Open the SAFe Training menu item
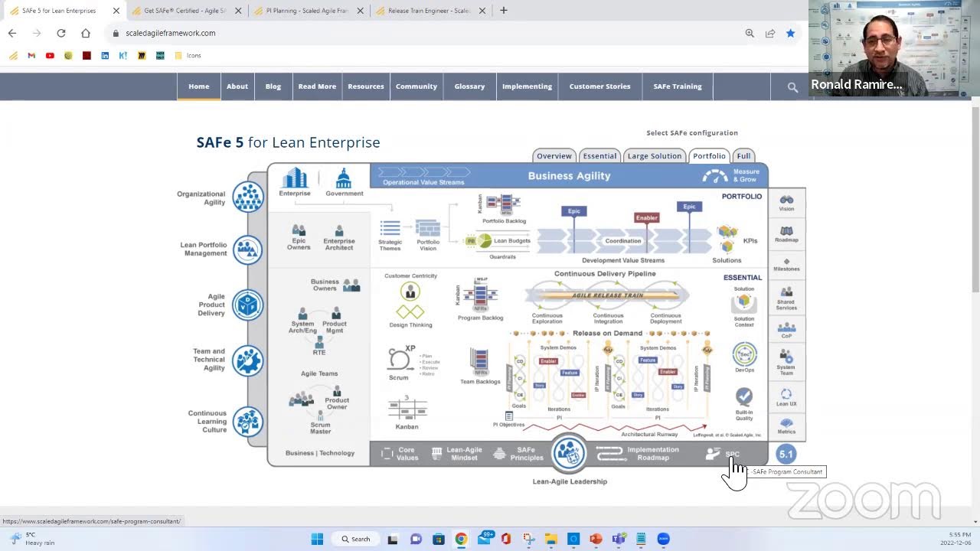This screenshot has height=551, width=980. pyautogui.click(x=678, y=86)
